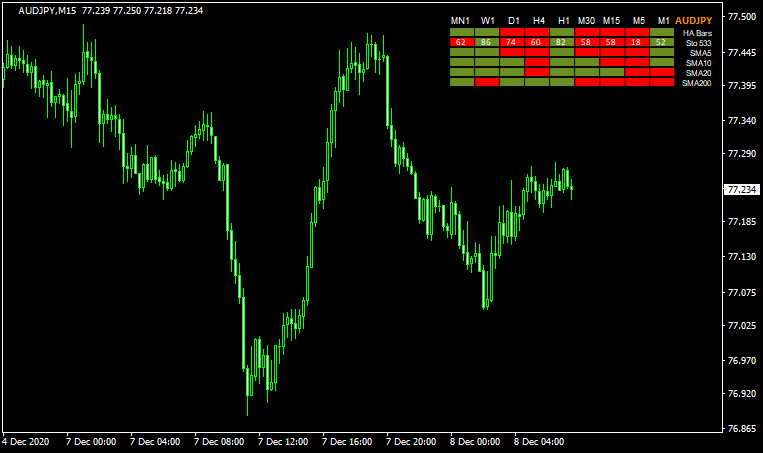Click the M5 timeframe header
Screen dimensions: 763x453
[638, 21]
